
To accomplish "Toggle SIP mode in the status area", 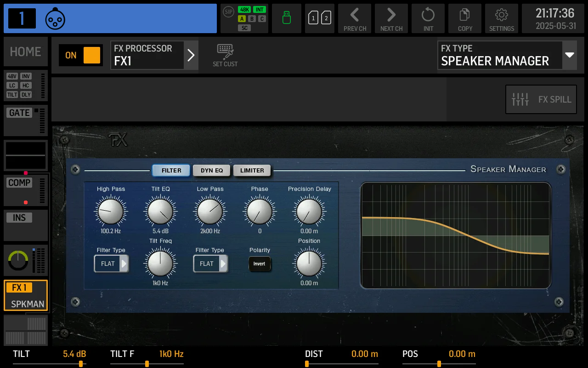I will (228, 12).
